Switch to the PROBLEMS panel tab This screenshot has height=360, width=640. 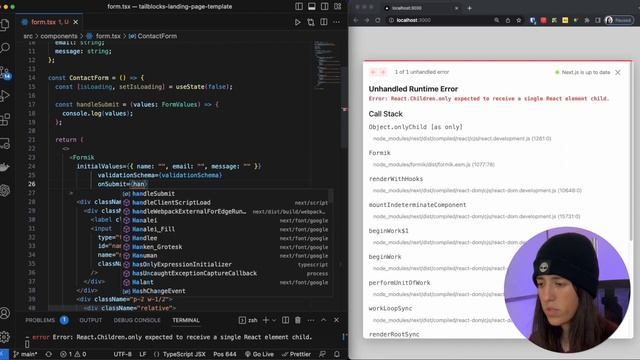point(40,320)
